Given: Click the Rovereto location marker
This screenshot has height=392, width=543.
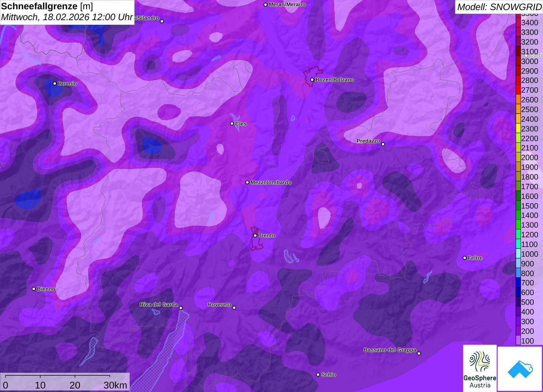Looking at the screenshot, I should [234, 308].
